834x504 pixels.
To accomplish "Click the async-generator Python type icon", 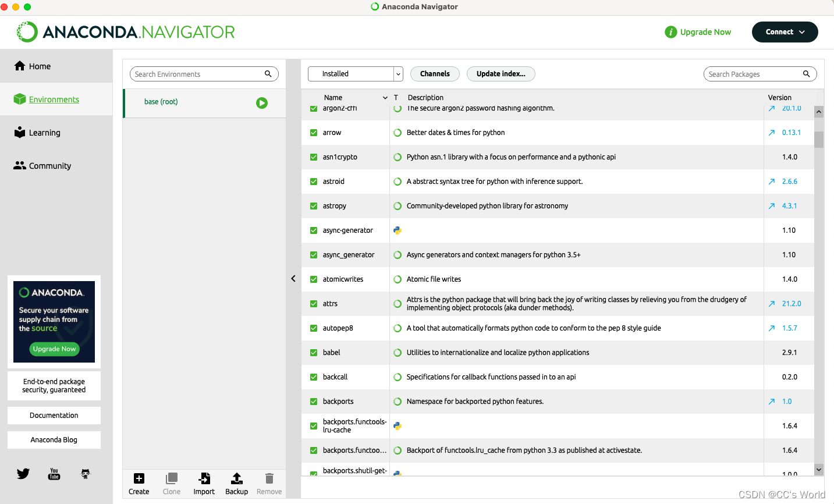I will pos(398,230).
